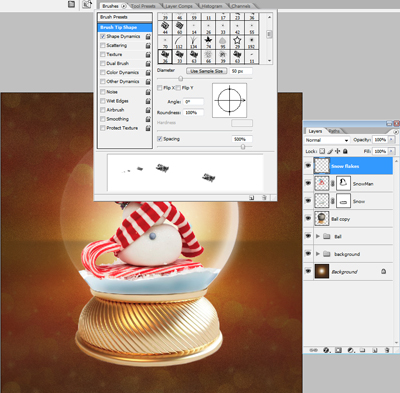Image resolution: width=400 pixels, height=393 pixels.
Task: Click lock all padlock icon
Action: pyautogui.click(x=345, y=151)
